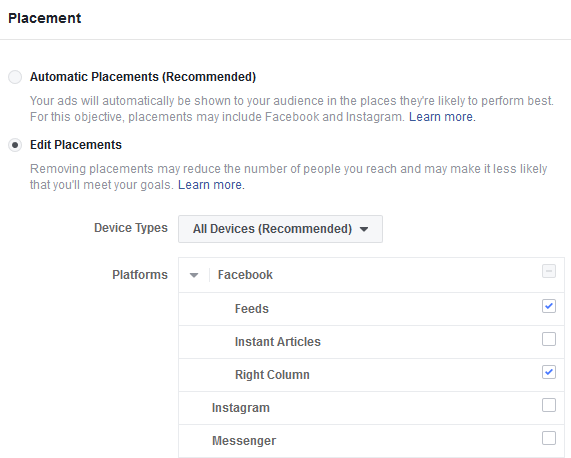Toggle the Facebook partial-selection checkbox
This screenshot has height=458, width=571.
tap(549, 271)
